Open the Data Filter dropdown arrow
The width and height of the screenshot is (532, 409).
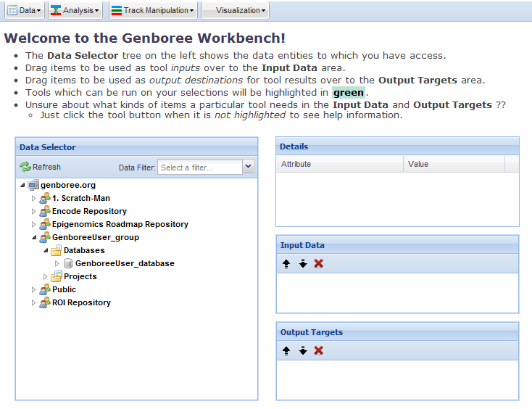point(249,167)
